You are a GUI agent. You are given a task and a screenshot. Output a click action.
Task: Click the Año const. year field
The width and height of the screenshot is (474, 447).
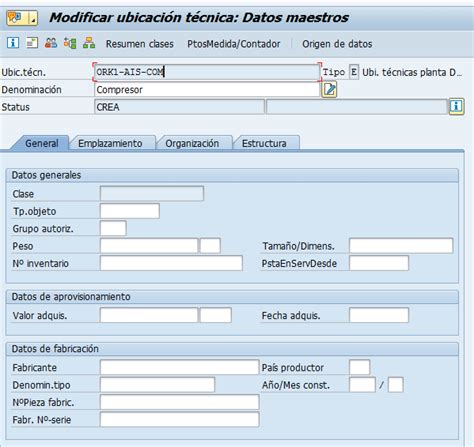click(x=362, y=385)
